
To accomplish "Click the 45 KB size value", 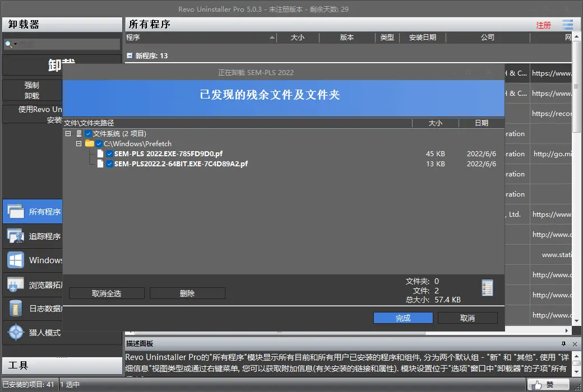I will click(x=435, y=154).
